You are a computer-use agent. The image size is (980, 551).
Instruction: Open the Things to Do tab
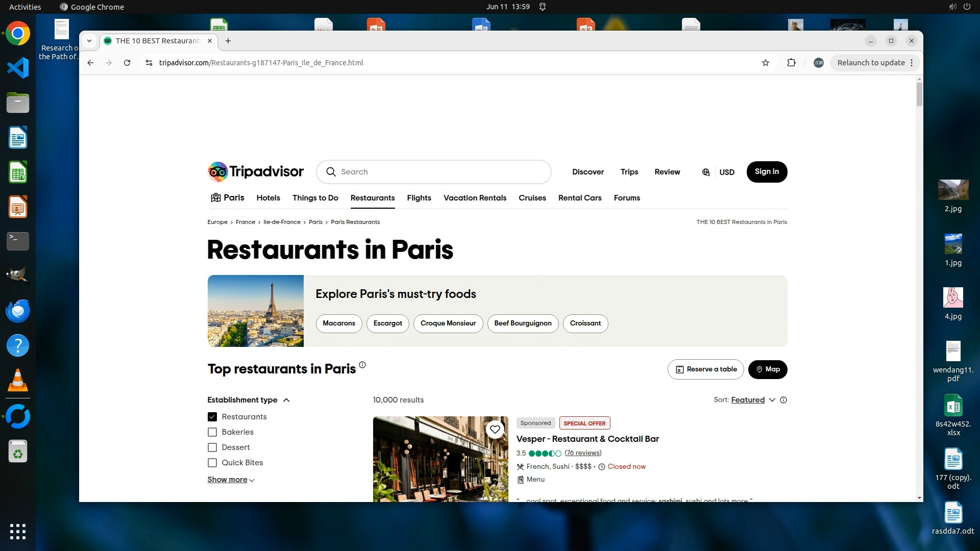(x=315, y=198)
